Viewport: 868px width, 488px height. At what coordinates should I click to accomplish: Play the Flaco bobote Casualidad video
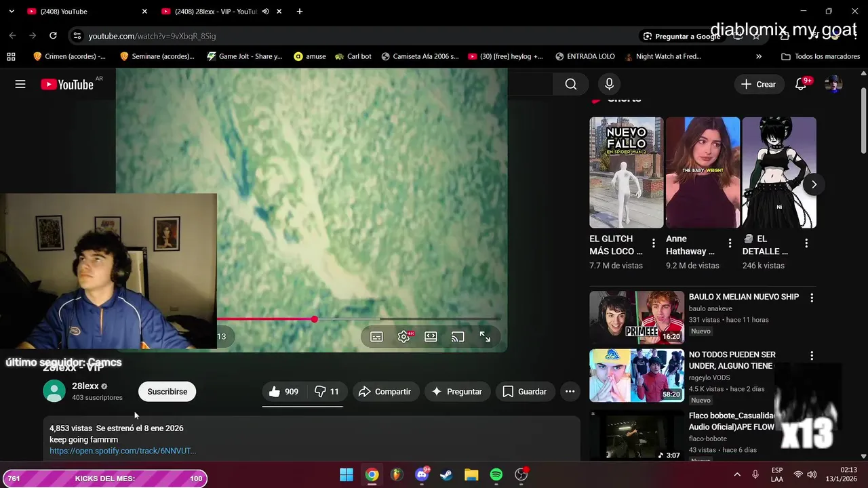637,435
